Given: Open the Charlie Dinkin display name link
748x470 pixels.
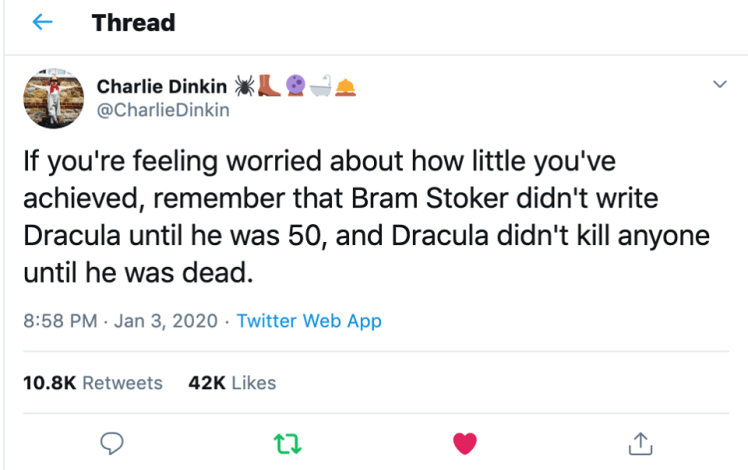Looking at the screenshot, I should (161, 87).
